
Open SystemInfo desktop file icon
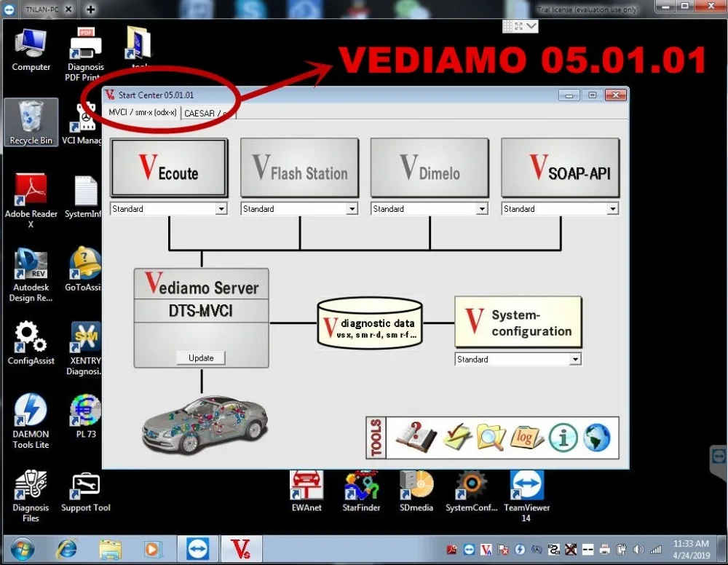pos(85,197)
